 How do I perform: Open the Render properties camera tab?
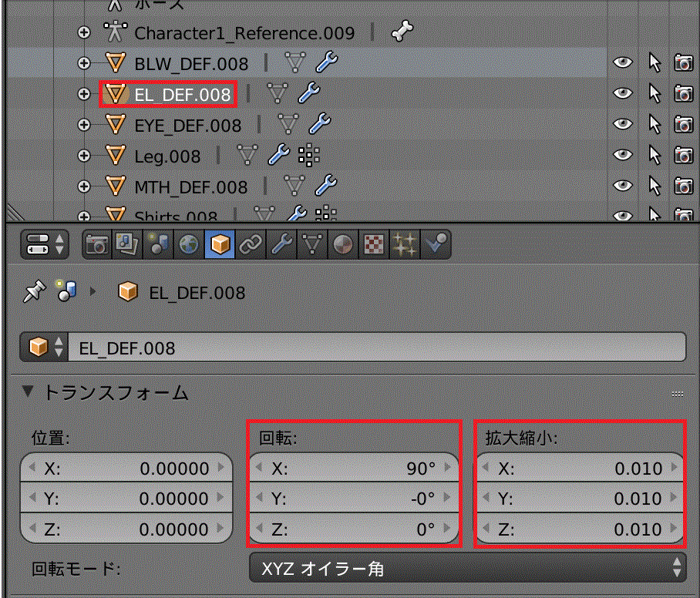click(x=96, y=245)
